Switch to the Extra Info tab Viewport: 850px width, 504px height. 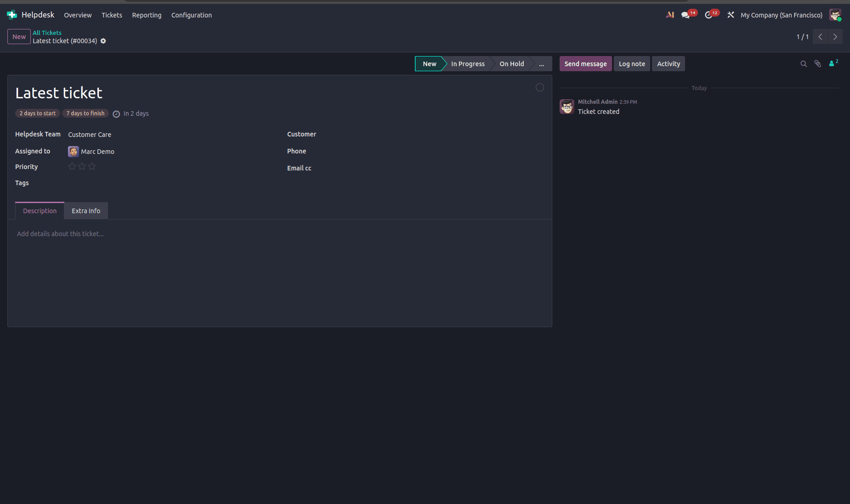[x=86, y=211]
